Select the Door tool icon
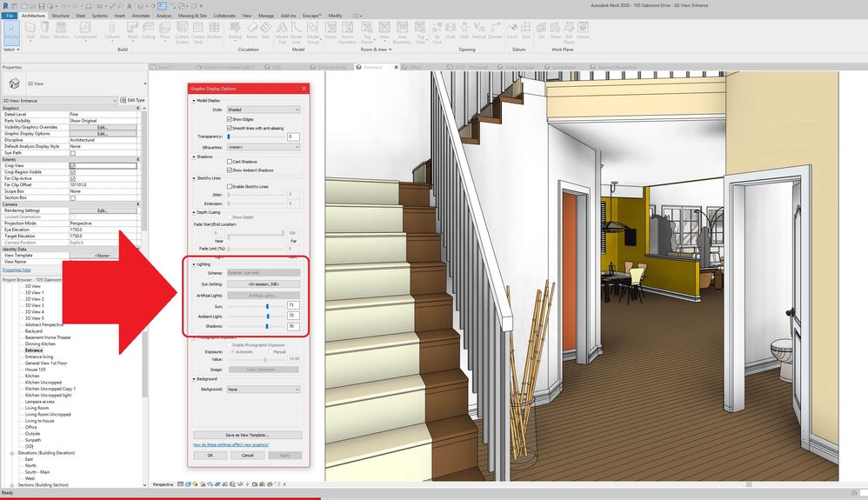The width and height of the screenshot is (868, 500). point(45,30)
